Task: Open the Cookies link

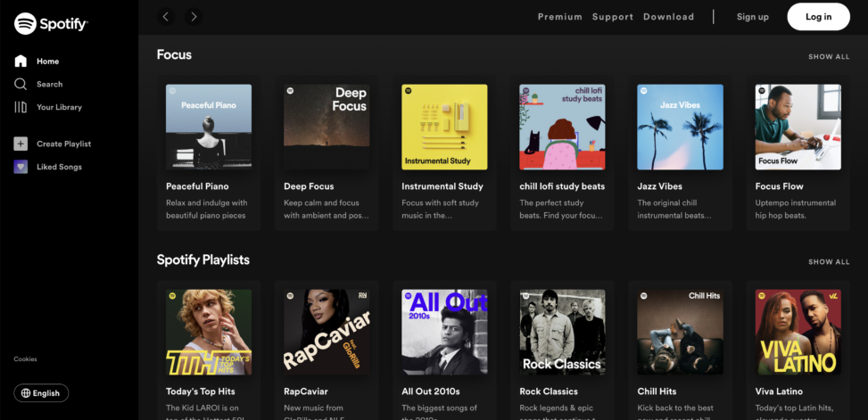Action: [26, 359]
